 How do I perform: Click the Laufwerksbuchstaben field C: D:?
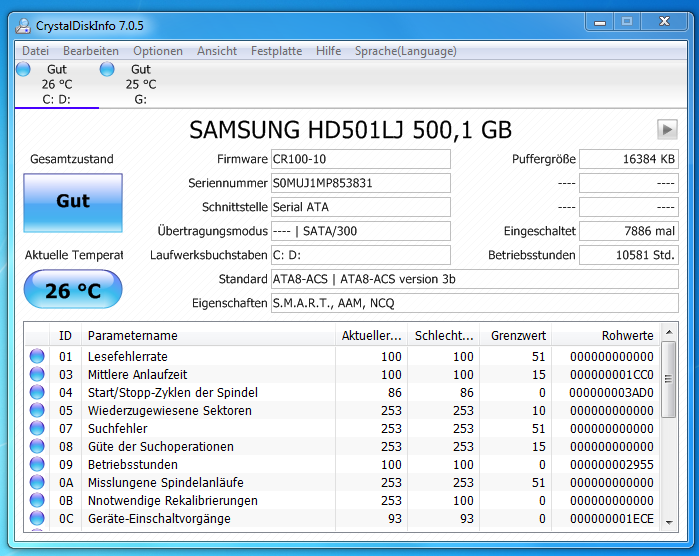(x=361, y=255)
